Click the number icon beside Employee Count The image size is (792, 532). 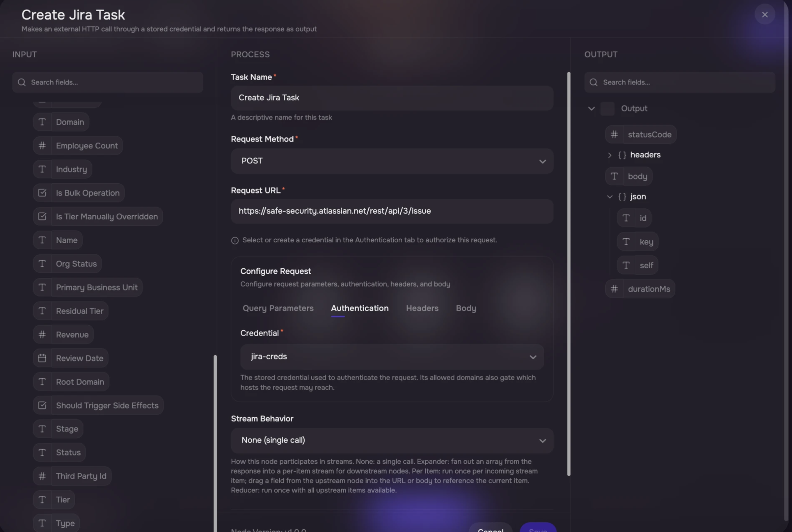[x=42, y=146]
